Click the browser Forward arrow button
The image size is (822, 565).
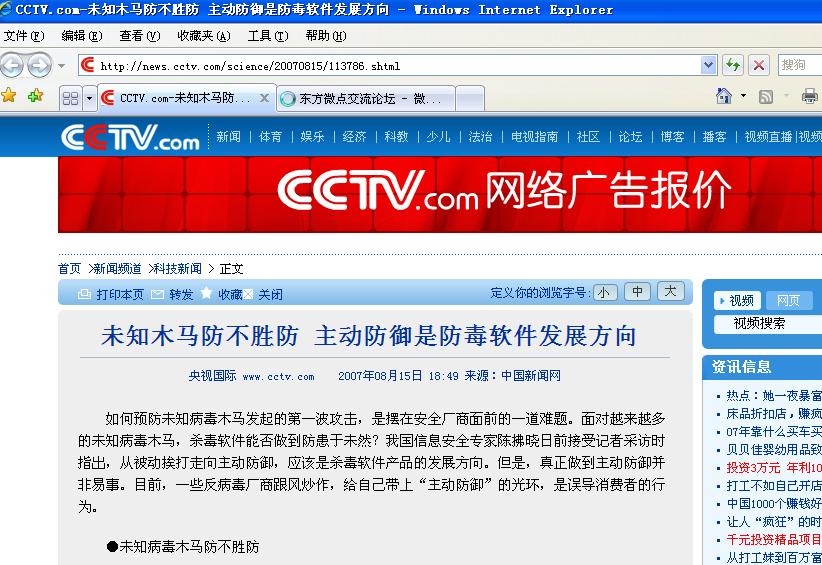click(x=39, y=66)
